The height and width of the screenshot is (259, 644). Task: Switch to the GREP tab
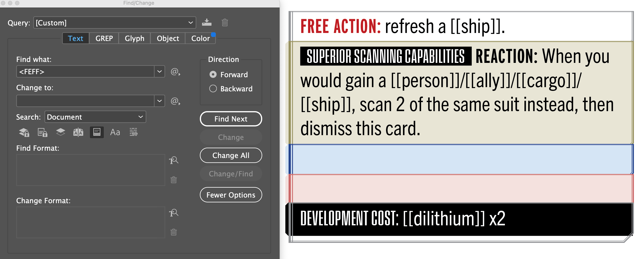(104, 38)
